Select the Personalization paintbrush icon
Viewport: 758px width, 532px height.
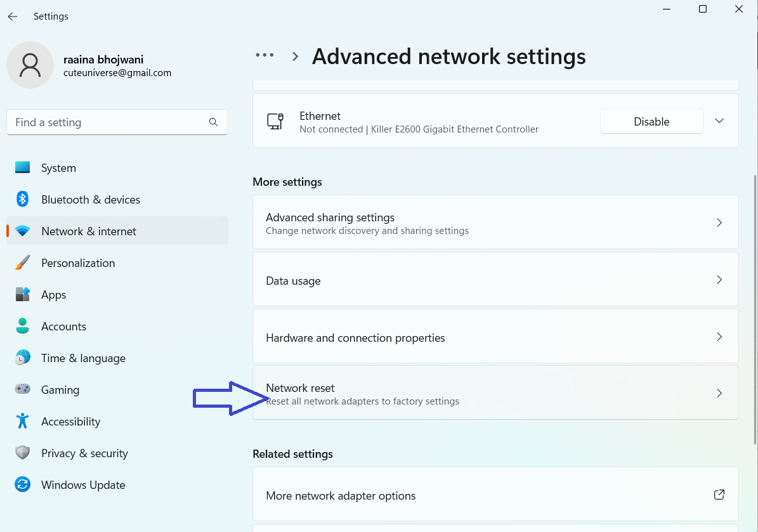(x=23, y=263)
